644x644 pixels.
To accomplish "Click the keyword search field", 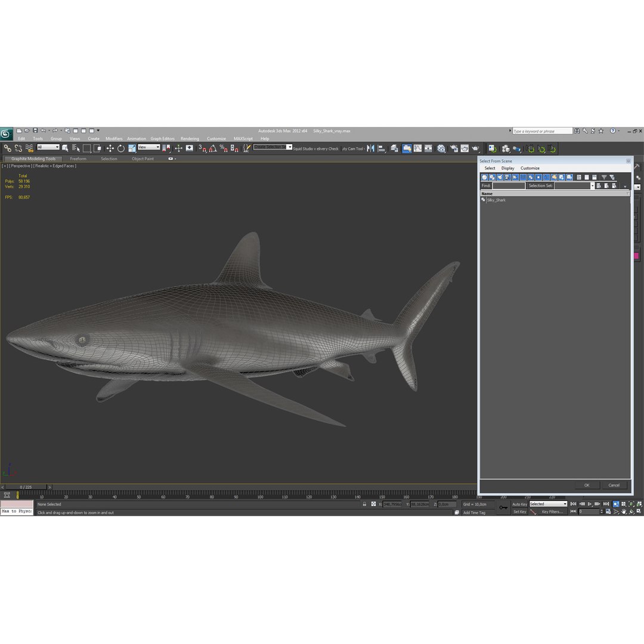I will click(x=542, y=131).
